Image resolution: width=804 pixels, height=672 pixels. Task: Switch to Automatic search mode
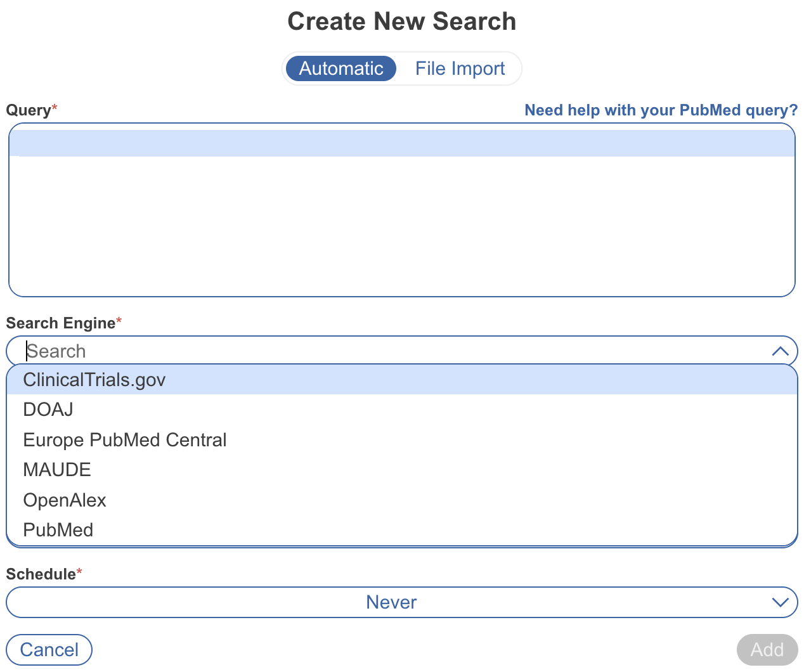341,68
